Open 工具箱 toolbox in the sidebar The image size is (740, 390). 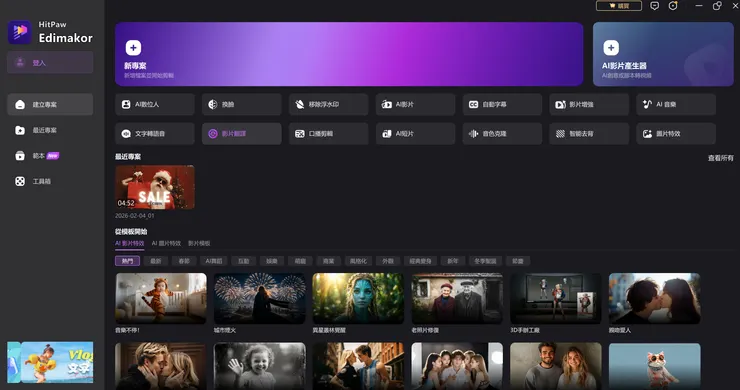(x=50, y=181)
